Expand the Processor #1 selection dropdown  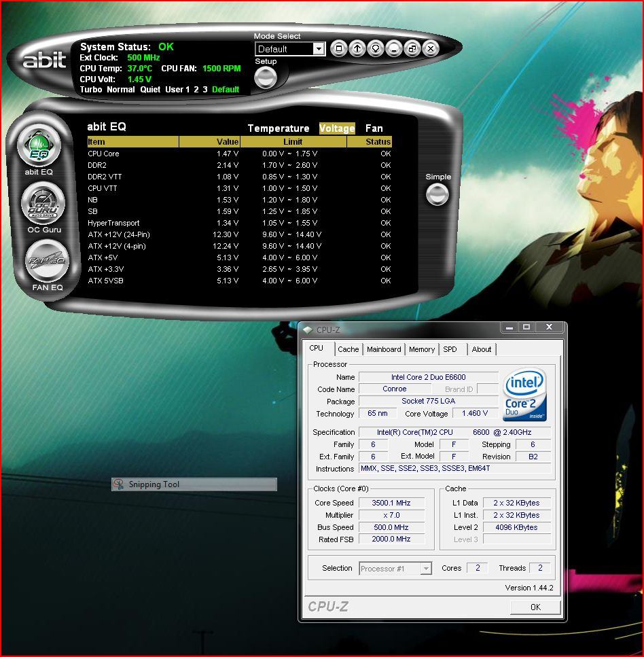(426, 569)
